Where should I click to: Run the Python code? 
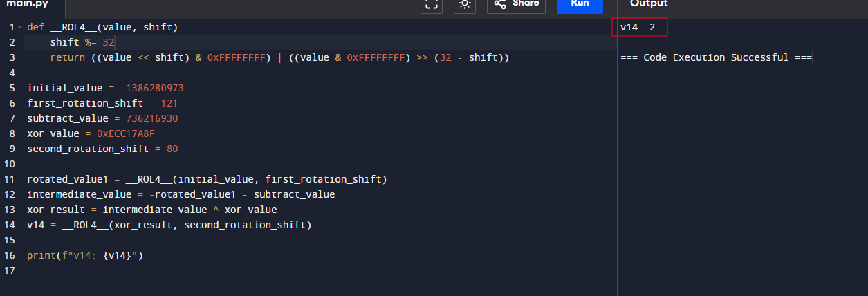(580, 4)
